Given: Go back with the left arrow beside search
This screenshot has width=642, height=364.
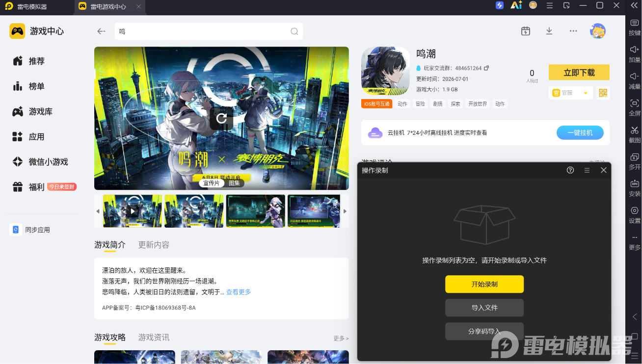Looking at the screenshot, I should [x=101, y=31].
